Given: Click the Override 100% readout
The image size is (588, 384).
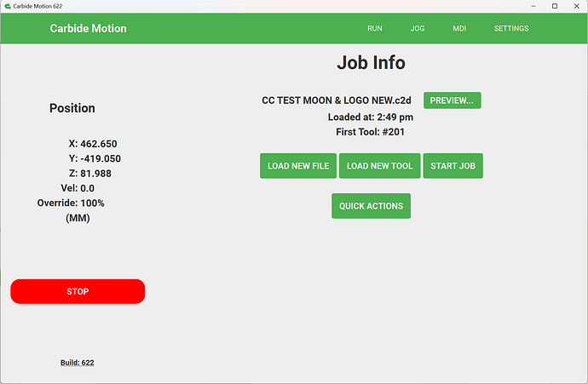Looking at the screenshot, I should click(71, 203).
